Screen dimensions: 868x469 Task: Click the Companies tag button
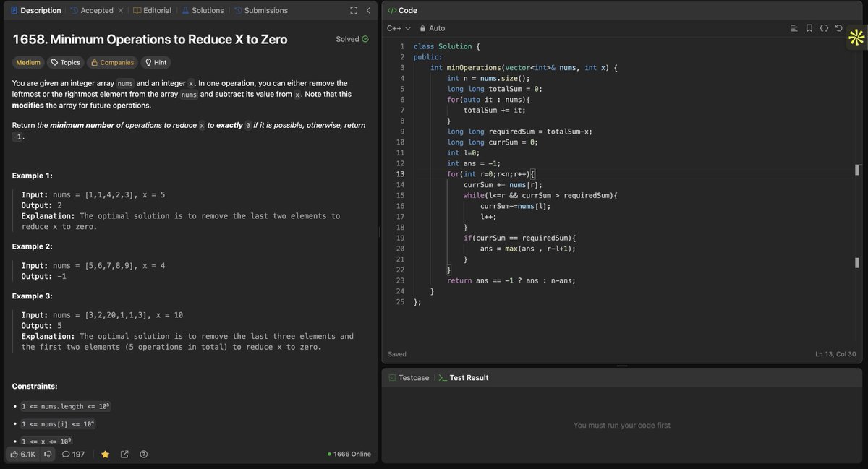click(112, 63)
